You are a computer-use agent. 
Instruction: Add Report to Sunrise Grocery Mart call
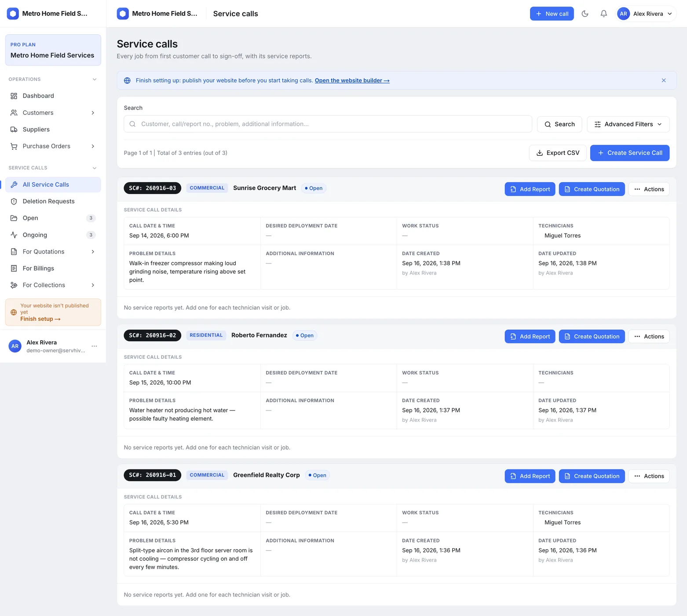click(x=530, y=189)
